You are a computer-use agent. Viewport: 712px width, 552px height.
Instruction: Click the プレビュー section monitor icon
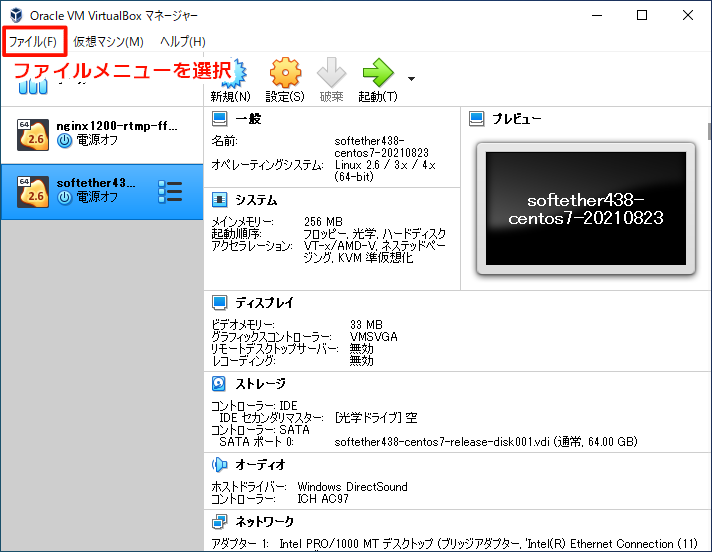[x=477, y=119]
